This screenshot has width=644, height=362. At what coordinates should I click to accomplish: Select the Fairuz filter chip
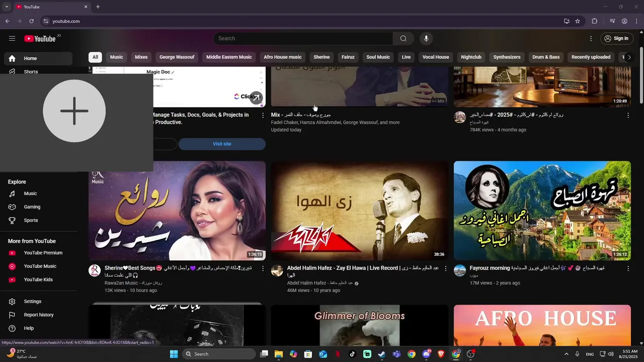pyautogui.click(x=348, y=57)
